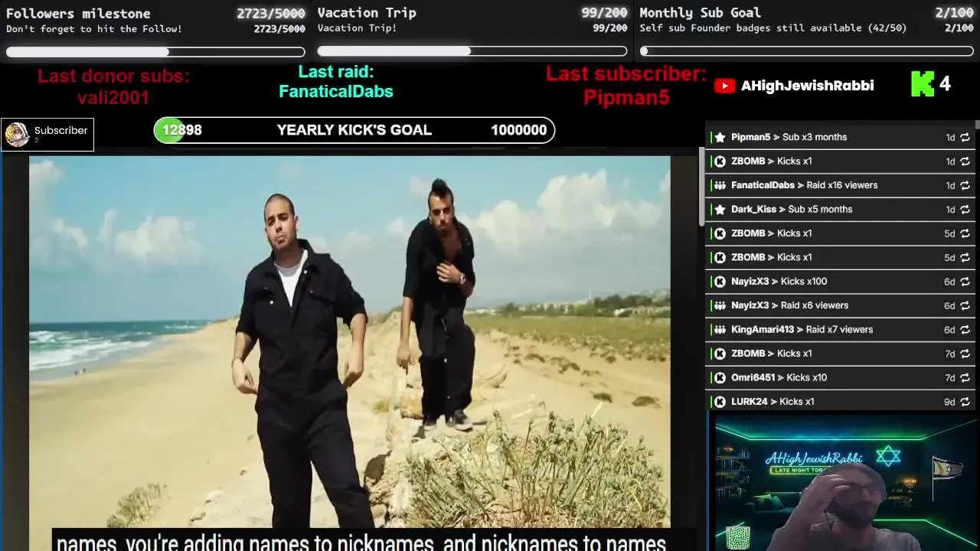Click the star icon beside Dark_Kiss

pos(720,210)
